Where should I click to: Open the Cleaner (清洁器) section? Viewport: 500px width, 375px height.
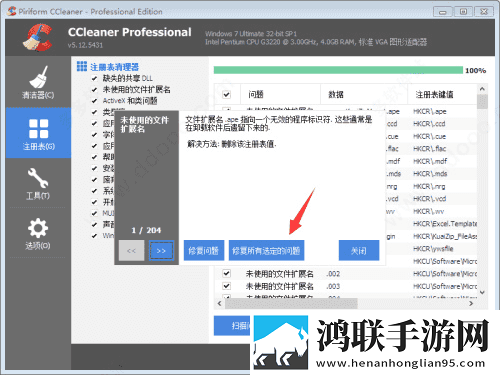(38, 82)
